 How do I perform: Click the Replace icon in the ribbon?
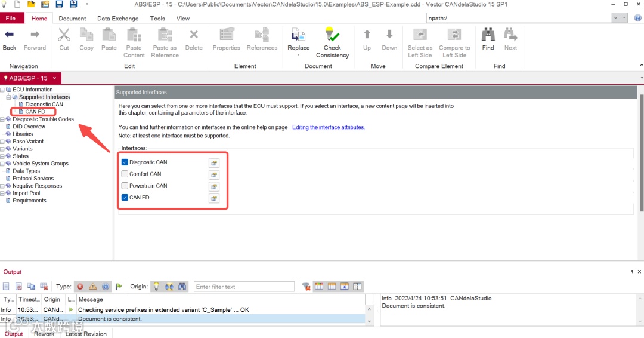298,35
